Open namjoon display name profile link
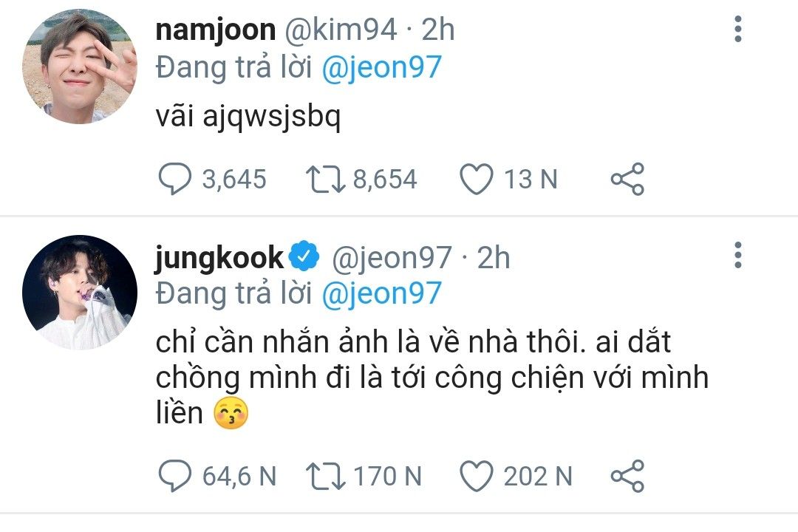 (215, 30)
